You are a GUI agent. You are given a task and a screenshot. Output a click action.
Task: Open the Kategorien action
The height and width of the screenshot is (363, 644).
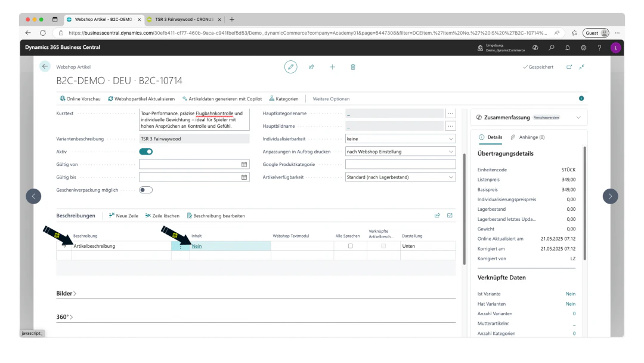pyautogui.click(x=284, y=99)
